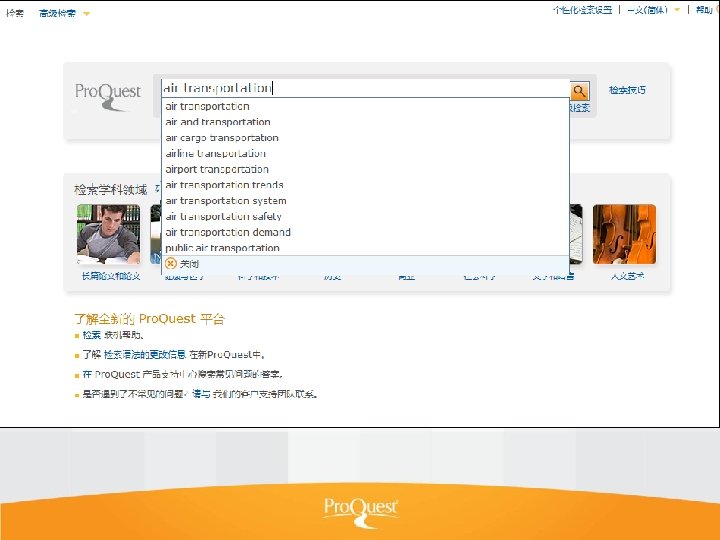Open 高级检索 in the top navigation
Viewport: 720px width, 540px height.
point(57,13)
